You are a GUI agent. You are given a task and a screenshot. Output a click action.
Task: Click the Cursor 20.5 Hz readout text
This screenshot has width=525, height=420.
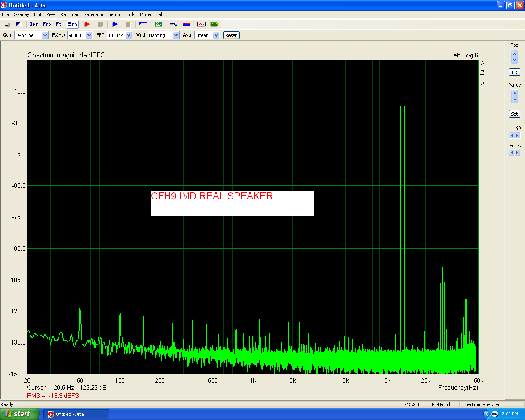(x=67, y=388)
